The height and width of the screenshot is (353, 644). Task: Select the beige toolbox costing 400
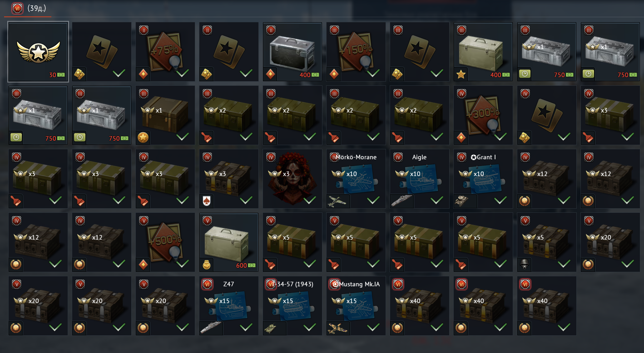pyautogui.click(x=483, y=52)
